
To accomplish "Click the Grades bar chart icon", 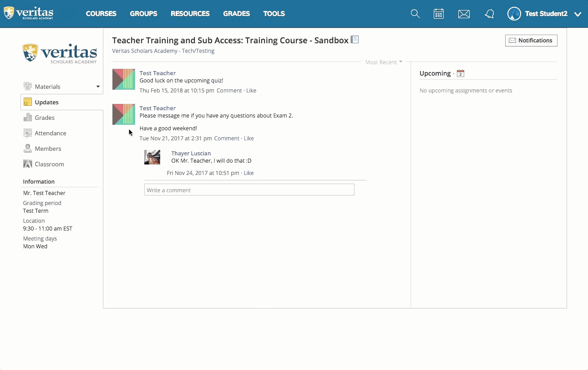I will click(28, 118).
